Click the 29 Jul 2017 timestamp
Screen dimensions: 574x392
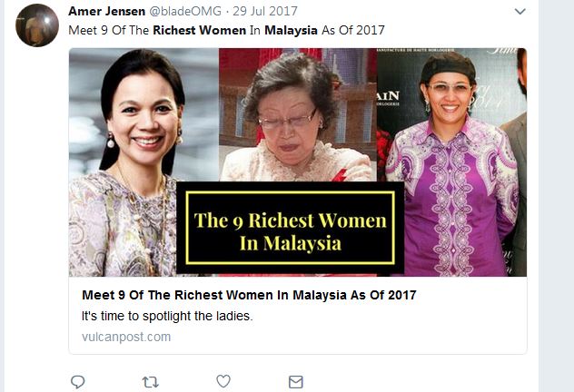click(x=265, y=11)
